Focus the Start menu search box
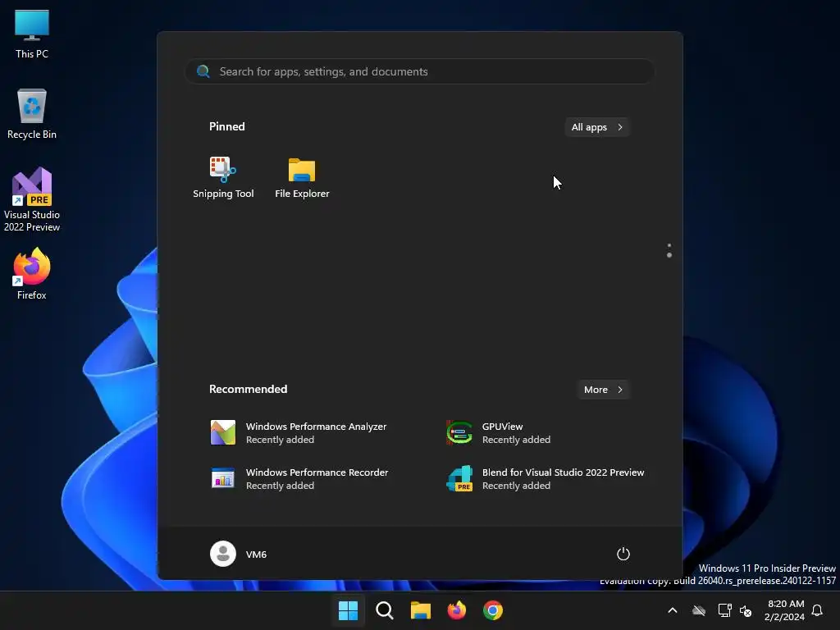Image resolution: width=840 pixels, height=630 pixels. point(420,71)
